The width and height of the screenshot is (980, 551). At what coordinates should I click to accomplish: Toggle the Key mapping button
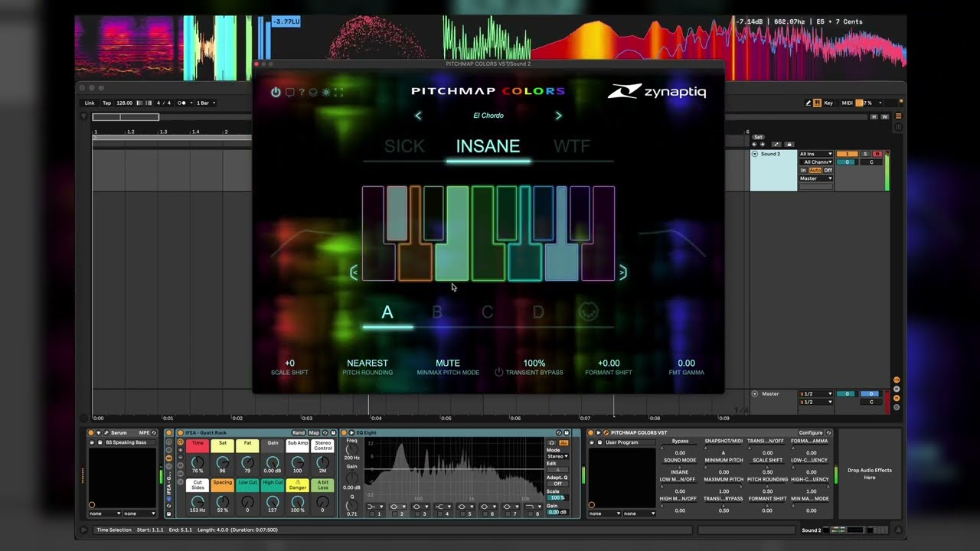pyautogui.click(x=828, y=103)
